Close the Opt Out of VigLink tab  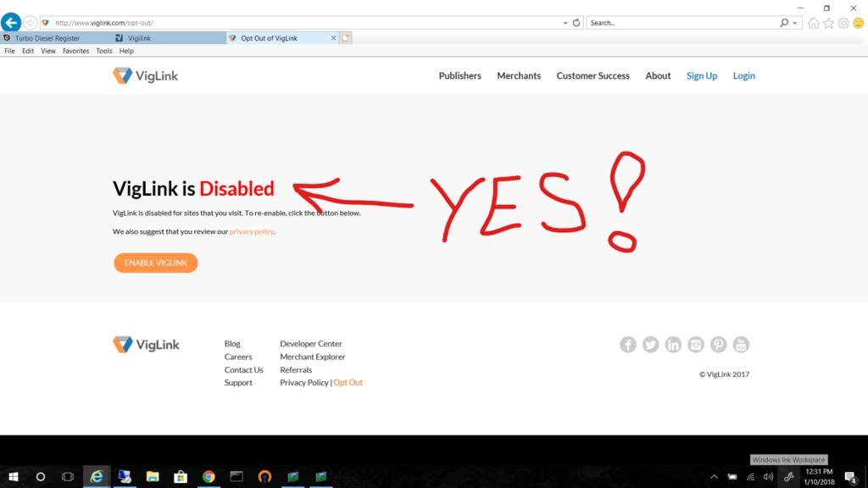333,38
